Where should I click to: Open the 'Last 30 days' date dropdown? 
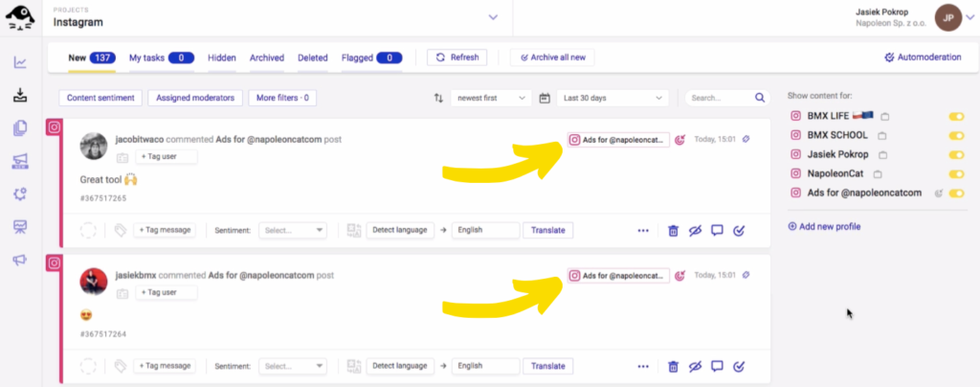tap(614, 98)
